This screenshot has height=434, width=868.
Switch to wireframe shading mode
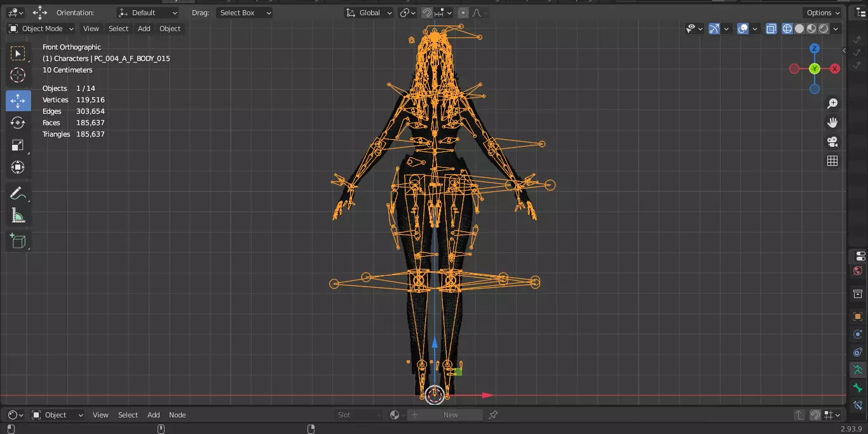[787, 29]
